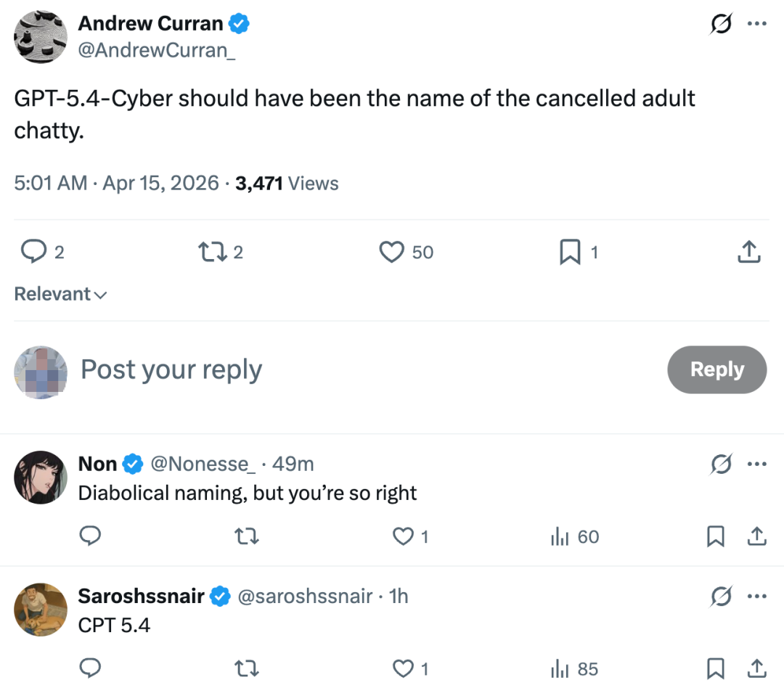The width and height of the screenshot is (784, 688).
Task: Click the 'Post your reply' field
Action: pos(363,369)
